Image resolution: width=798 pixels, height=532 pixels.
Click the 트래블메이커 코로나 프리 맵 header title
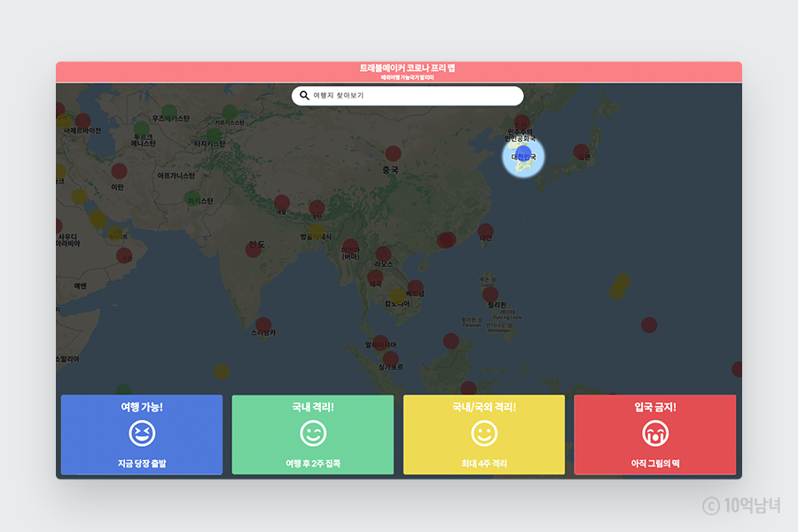(407, 68)
